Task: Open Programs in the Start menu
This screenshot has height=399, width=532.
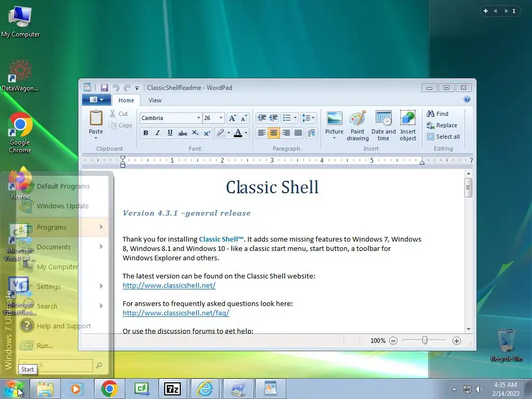Action: click(62, 227)
